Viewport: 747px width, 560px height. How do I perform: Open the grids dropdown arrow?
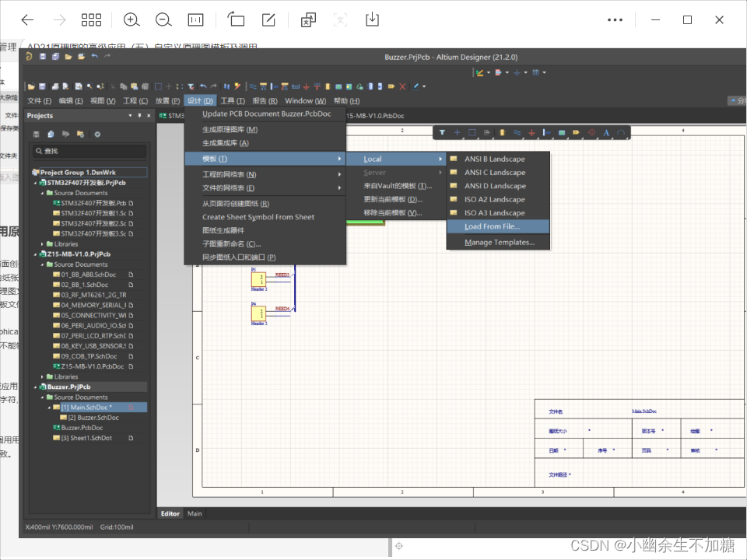point(544,73)
